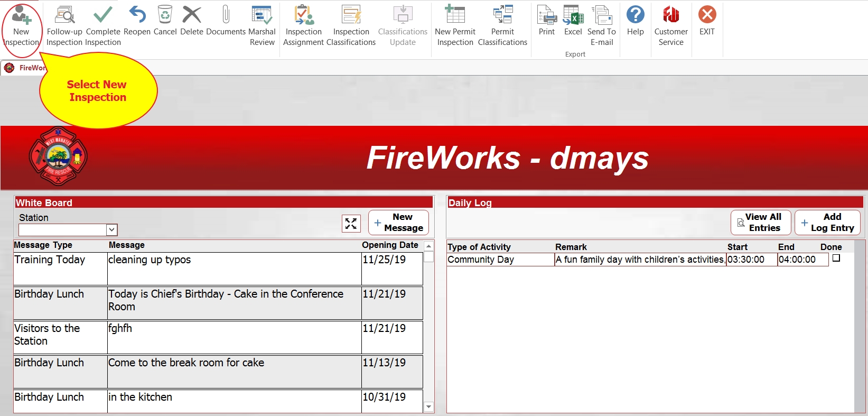Open Help
Image resolution: width=868 pixels, height=416 pixels.
coord(636,21)
